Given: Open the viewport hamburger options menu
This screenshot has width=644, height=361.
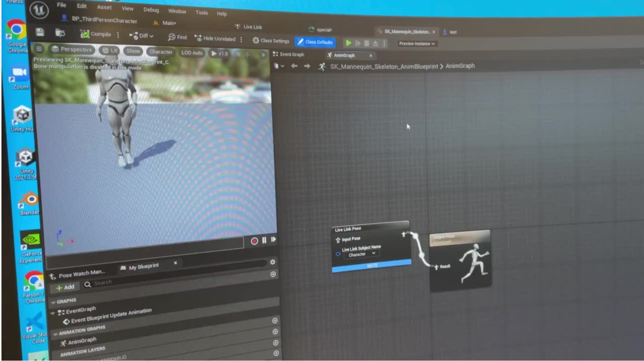Looking at the screenshot, I should 39,49.
